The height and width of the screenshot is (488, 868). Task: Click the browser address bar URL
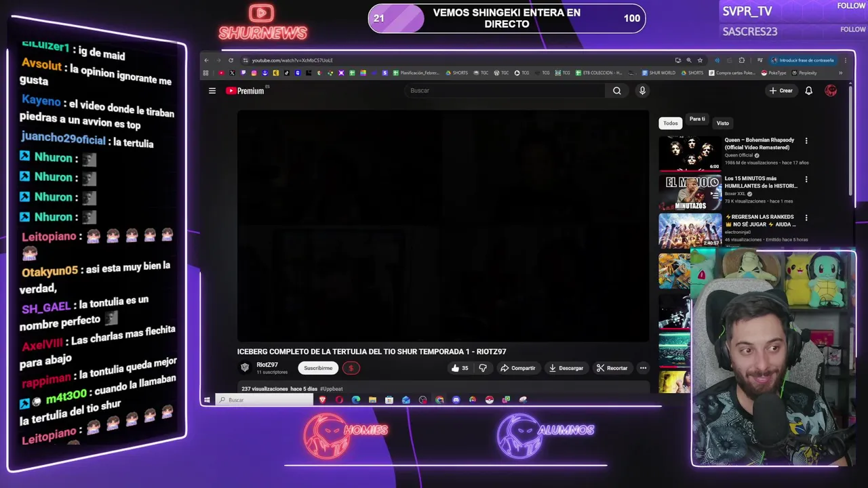click(x=292, y=60)
